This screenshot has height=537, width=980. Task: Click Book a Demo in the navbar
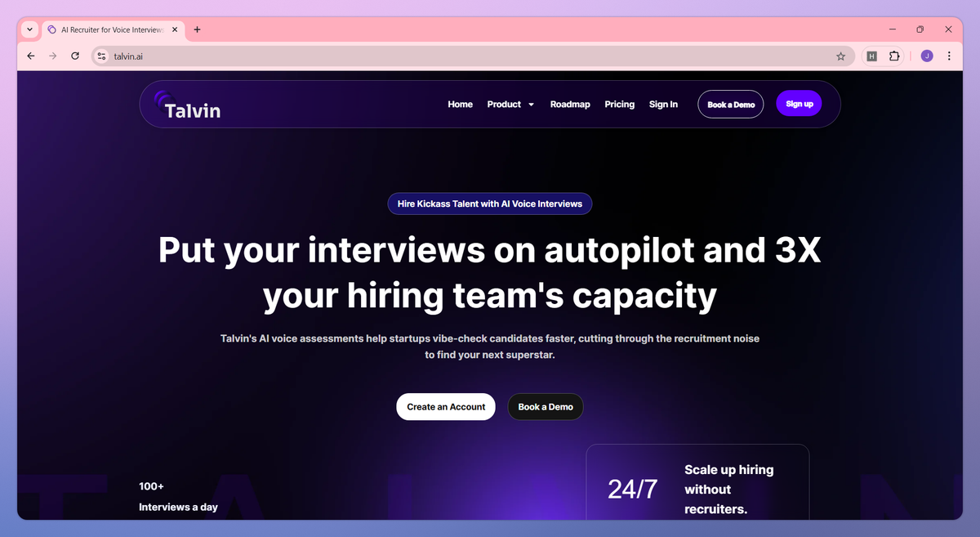(731, 105)
